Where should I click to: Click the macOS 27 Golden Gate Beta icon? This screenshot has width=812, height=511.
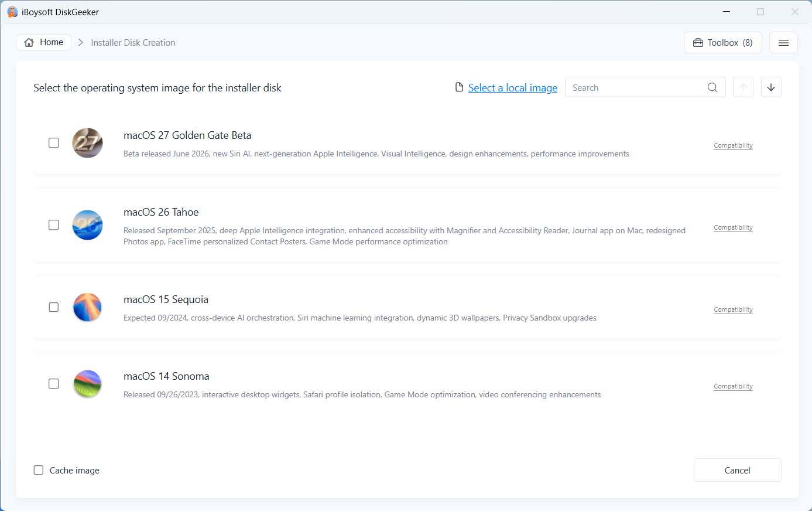tap(87, 143)
